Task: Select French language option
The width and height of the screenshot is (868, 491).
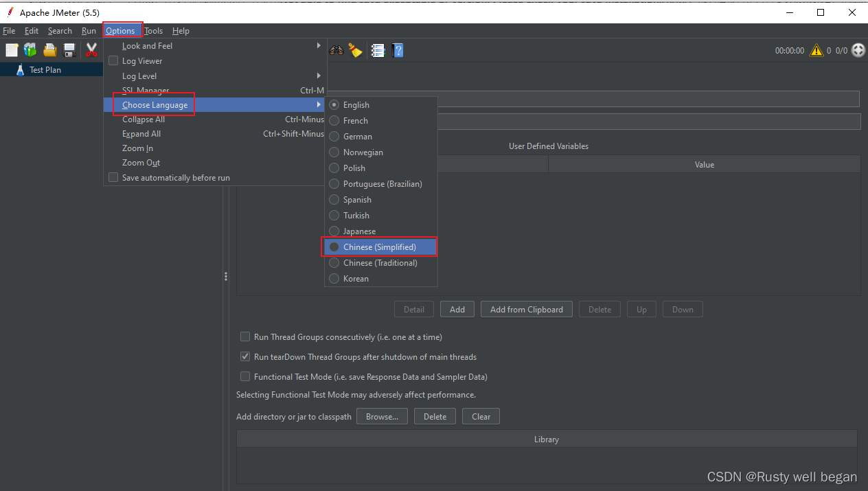Action: pos(381,121)
